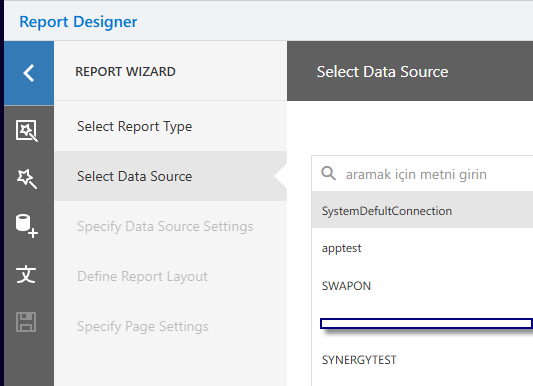Open the design-in-report-wizard icon
The width and height of the screenshot is (533, 386).
pyautogui.click(x=27, y=130)
